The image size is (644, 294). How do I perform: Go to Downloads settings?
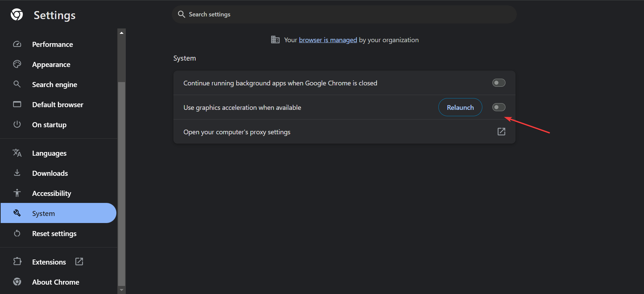point(58,173)
